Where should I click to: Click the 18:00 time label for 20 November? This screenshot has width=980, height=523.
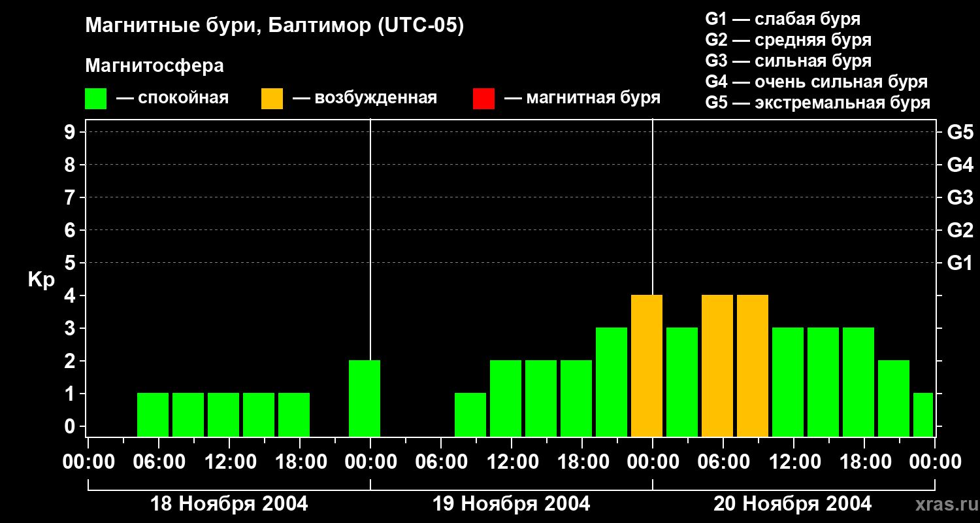coord(864,462)
